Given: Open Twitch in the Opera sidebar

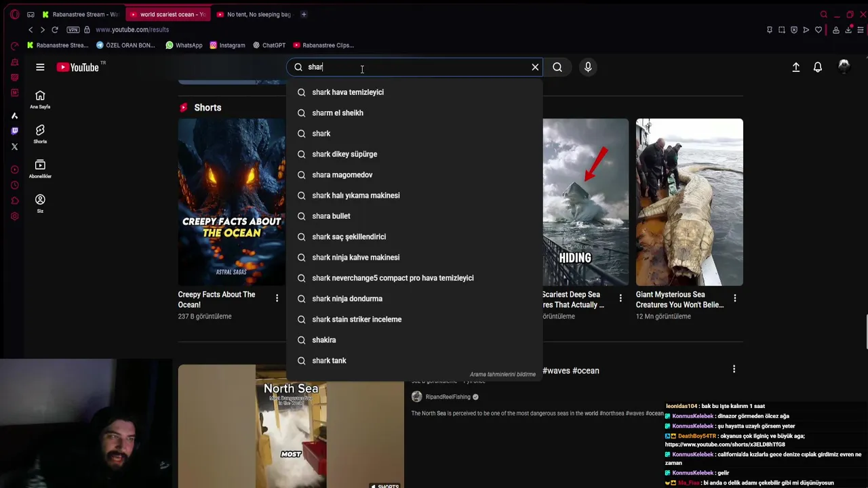Looking at the screenshot, I should (14, 131).
